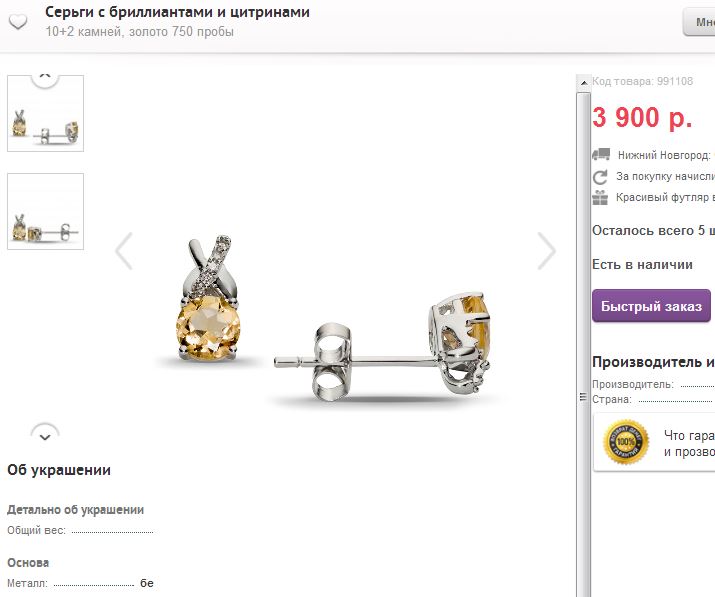Open the Красивый футляр info text
This screenshot has height=597, width=715.
[665, 197]
